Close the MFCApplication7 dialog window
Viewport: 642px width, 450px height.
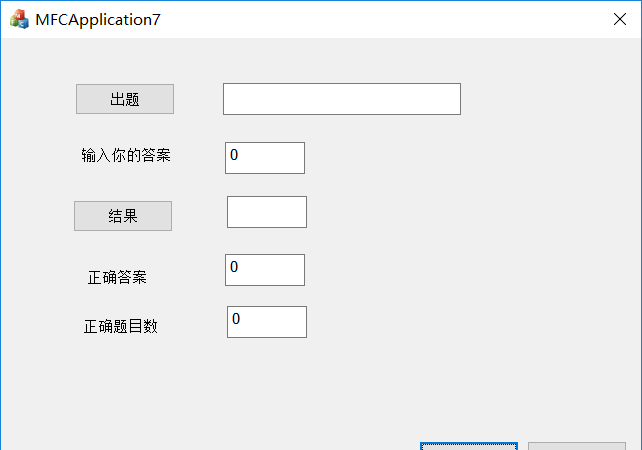pyautogui.click(x=619, y=19)
